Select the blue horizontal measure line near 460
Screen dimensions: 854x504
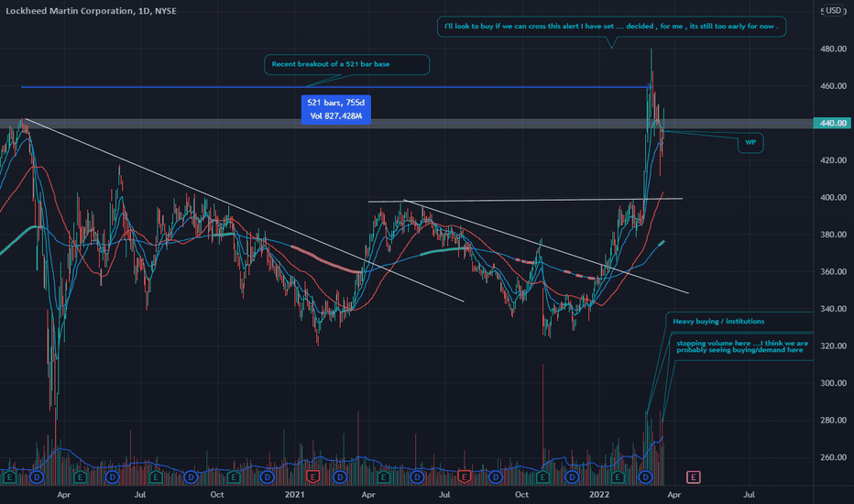coord(336,87)
